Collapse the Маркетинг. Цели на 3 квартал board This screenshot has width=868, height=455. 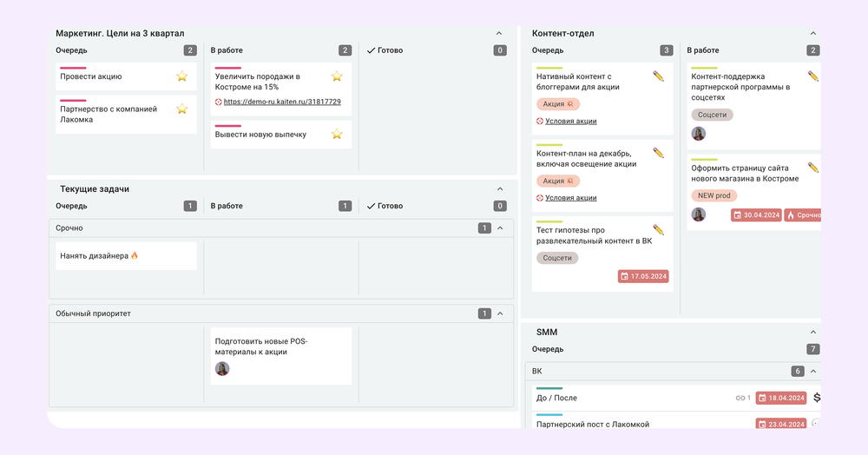coord(499,33)
